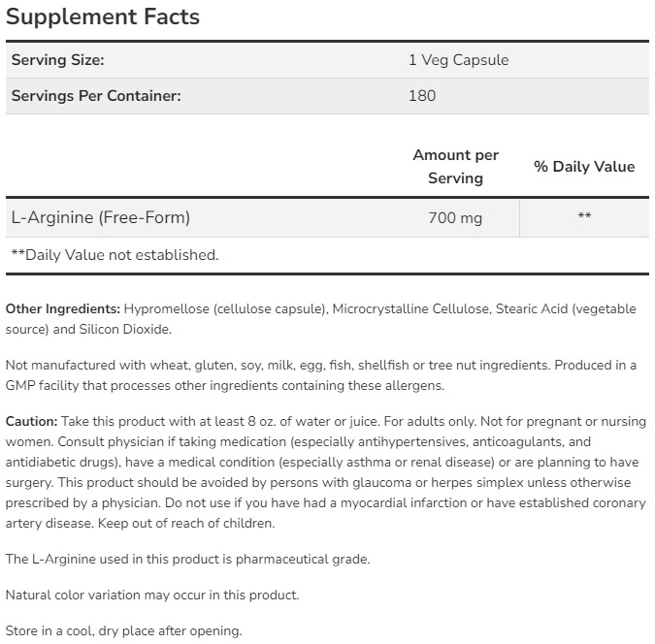The image size is (655, 644).
Task: Click the Amount per Serving column header
Action: click(x=455, y=167)
